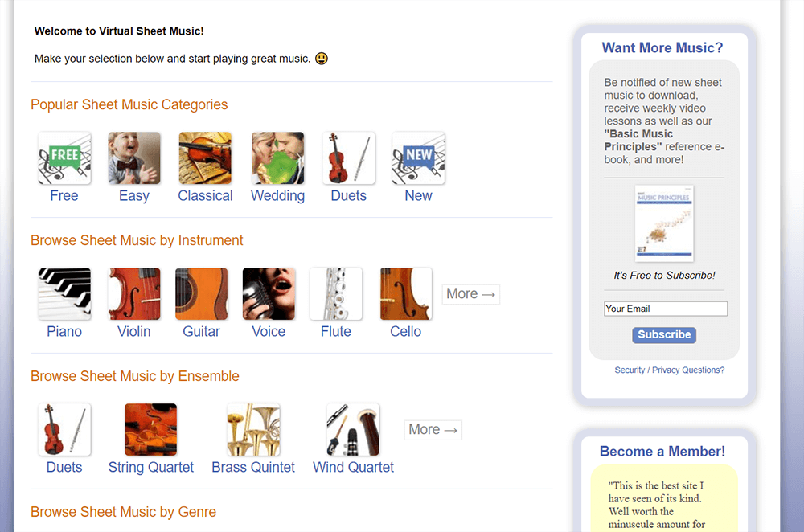Expand more ensembles with More arrow

click(x=433, y=430)
